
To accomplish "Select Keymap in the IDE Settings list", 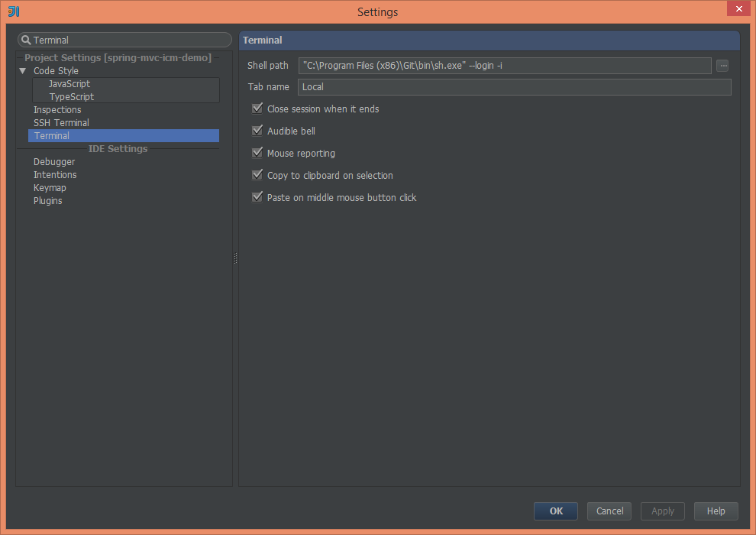I will pyautogui.click(x=50, y=187).
